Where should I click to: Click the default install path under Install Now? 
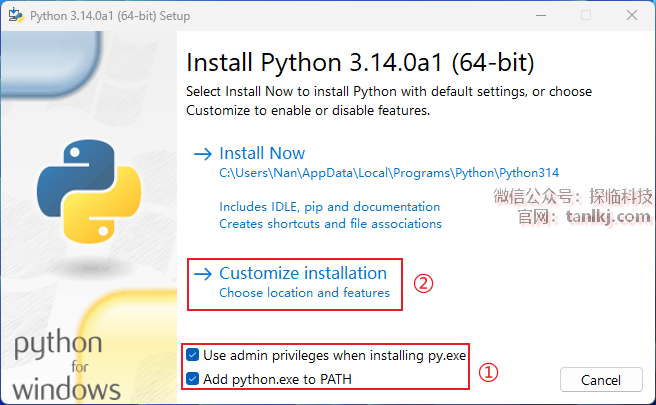[x=396, y=173]
